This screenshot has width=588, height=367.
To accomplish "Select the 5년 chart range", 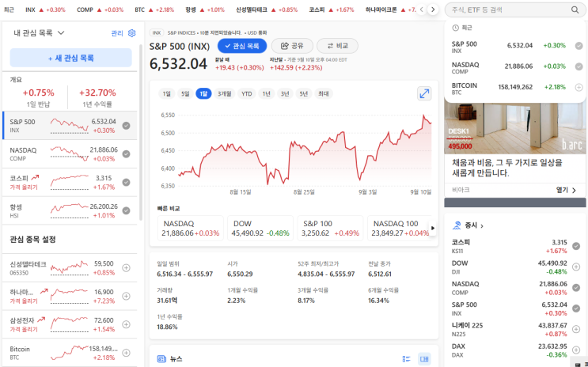I will (304, 93).
